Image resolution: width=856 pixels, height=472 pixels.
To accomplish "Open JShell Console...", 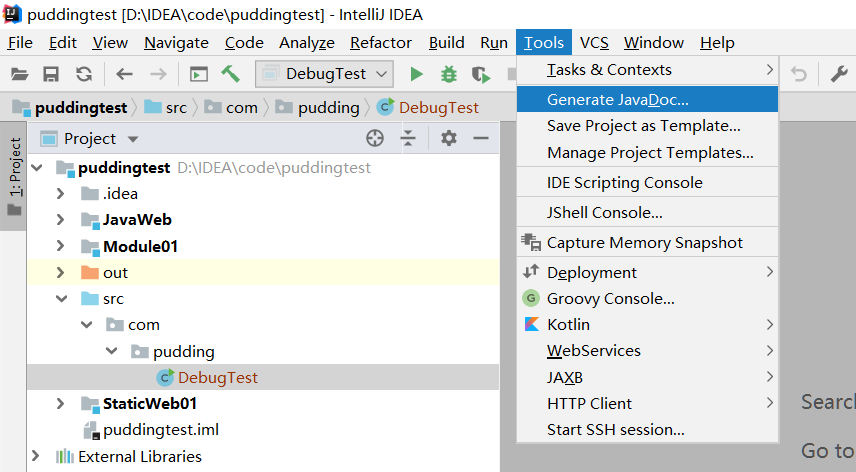I will point(647,213).
